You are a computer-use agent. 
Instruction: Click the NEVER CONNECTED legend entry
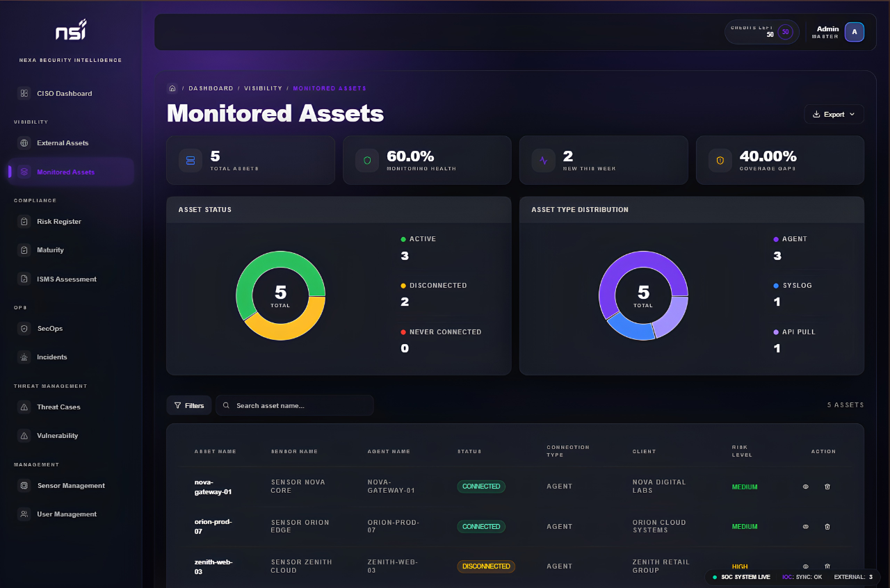click(x=441, y=332)
